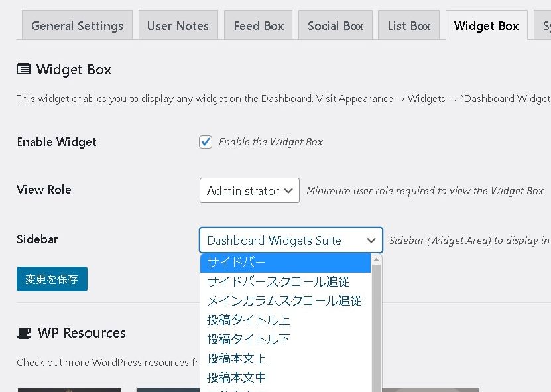Viewport: 551px width, 392px height.
Task: Open the View Role Administrator dropdown
Action: [249, 190]
